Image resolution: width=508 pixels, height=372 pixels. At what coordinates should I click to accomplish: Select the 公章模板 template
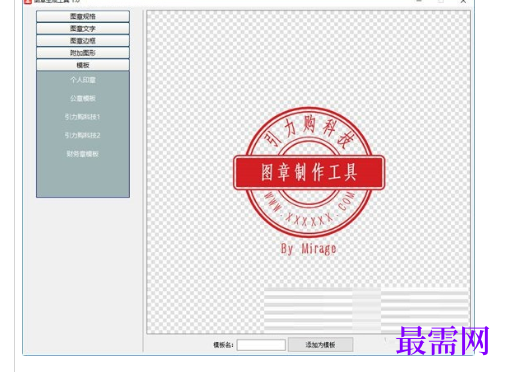click(x=83, y=98)
